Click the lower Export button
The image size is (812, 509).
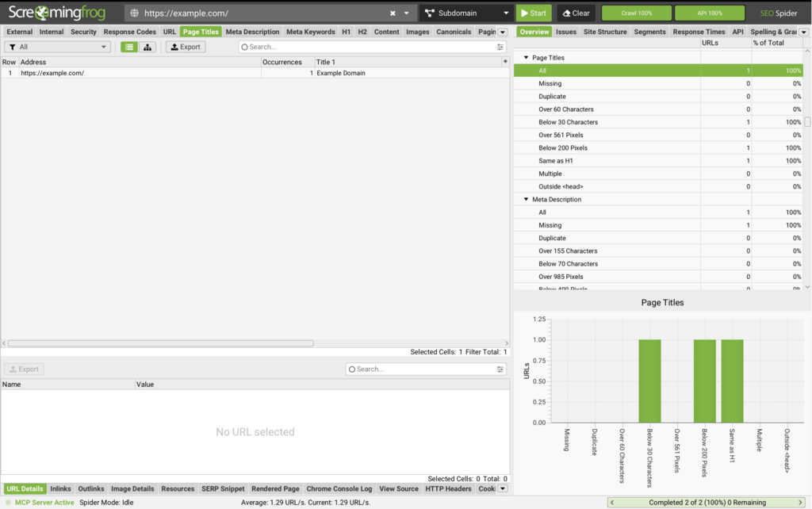point(25,369)
